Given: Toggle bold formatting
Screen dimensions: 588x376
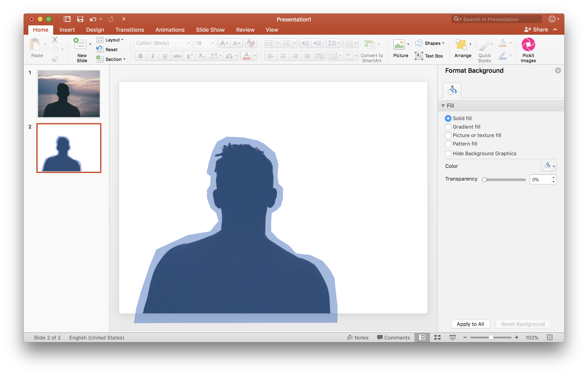Looking at the screenshot, I should [x=140, y=56].
